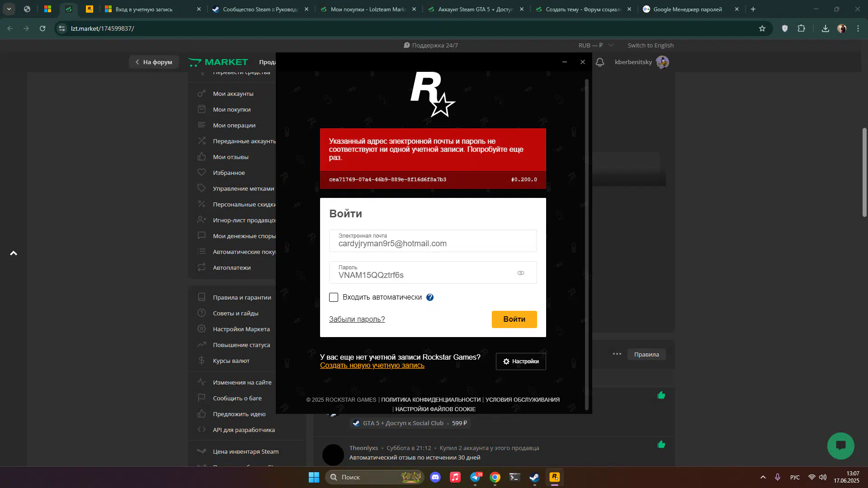Open Поддержка 24/7 support link
The width and height of the screenshot is (868, 488).
[431, 45]
